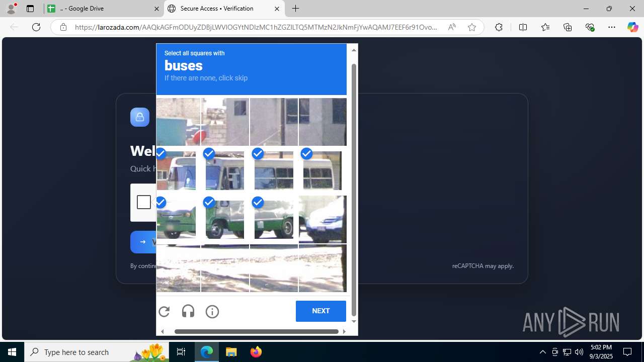Screen dimensions: 644x362
Task: Go back in browser history
Action: point(14,27)
